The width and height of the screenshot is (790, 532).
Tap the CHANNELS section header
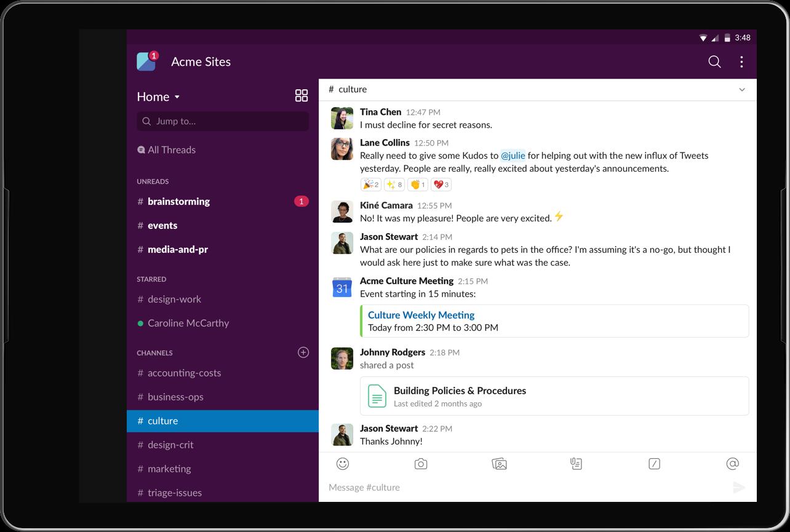[x=154, y=353]
